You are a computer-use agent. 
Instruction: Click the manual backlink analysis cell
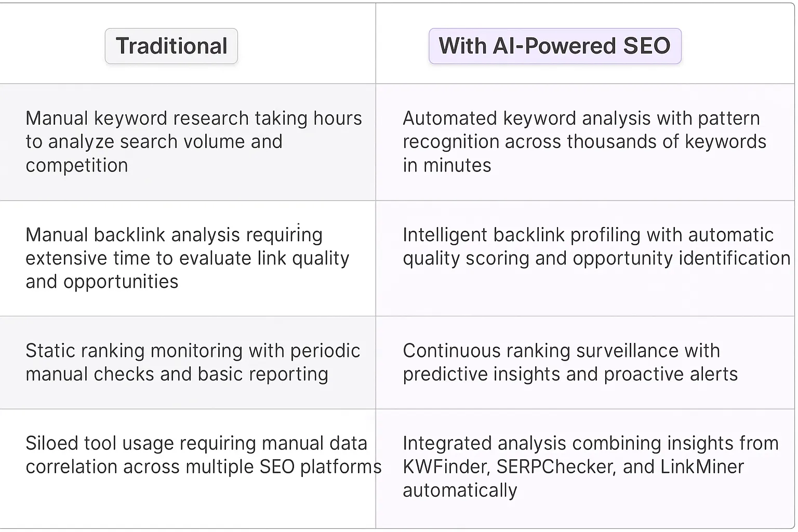click(x=187, y=258)
